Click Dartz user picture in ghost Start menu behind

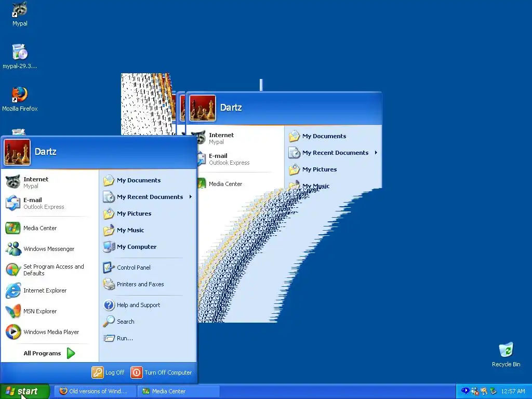[x=203, y=108]
